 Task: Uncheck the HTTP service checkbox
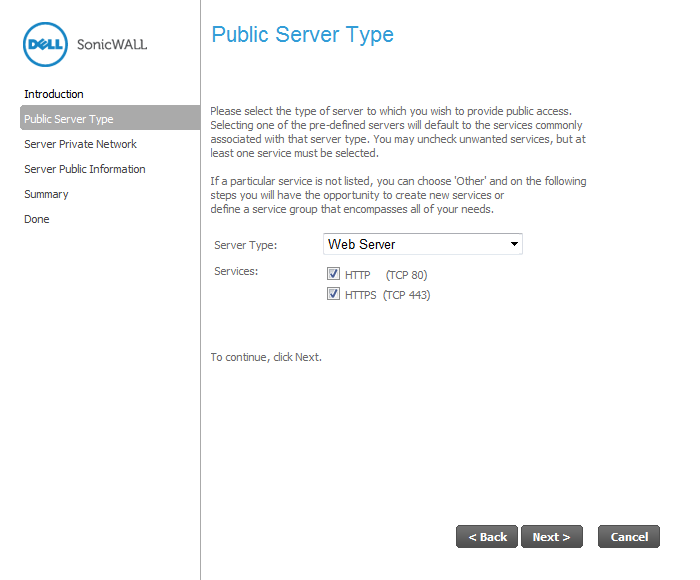(x=333, y=273)
